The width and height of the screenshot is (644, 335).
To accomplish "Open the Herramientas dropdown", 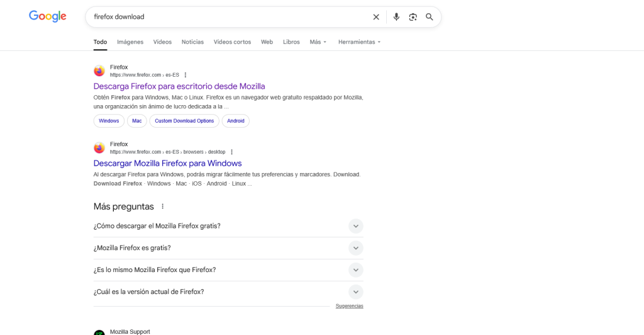I will coord(359,42).
